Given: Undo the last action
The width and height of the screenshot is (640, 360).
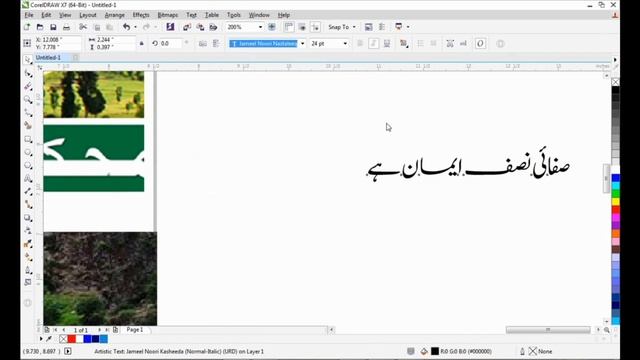Looking at the screenshot, I should click(127, 27).
